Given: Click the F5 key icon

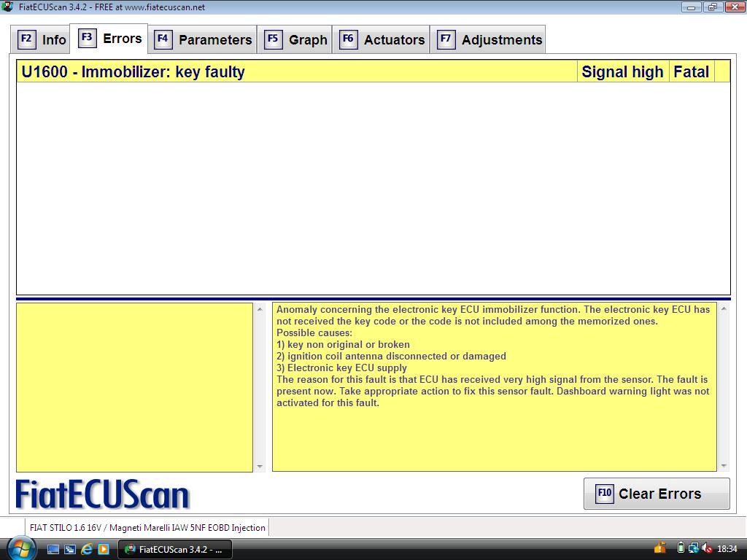Looking at the screenshot, I should tap(273, 39).
